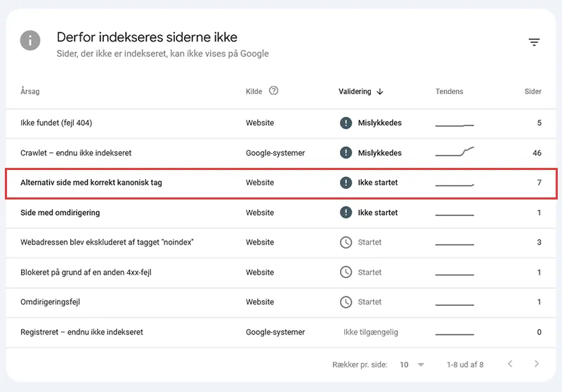Viewport: 562px width, 392px height.
Task: Click Mislykkedes status in 404 row
Action: (x=379, y=123)
